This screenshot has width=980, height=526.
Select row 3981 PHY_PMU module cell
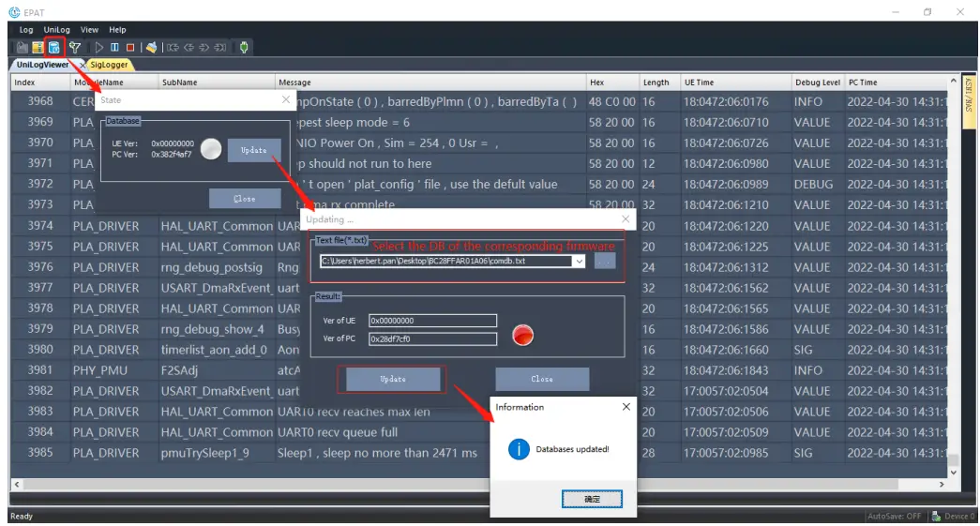coord(114,370)
